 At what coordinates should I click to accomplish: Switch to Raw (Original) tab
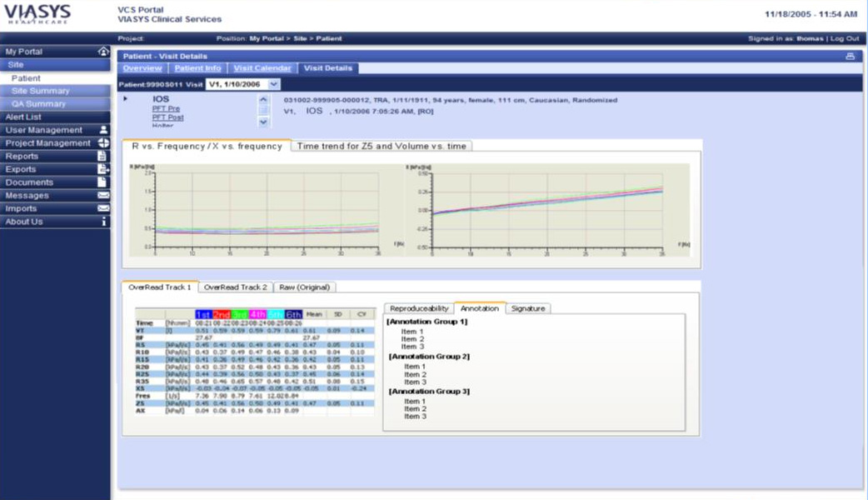point(304,287)
